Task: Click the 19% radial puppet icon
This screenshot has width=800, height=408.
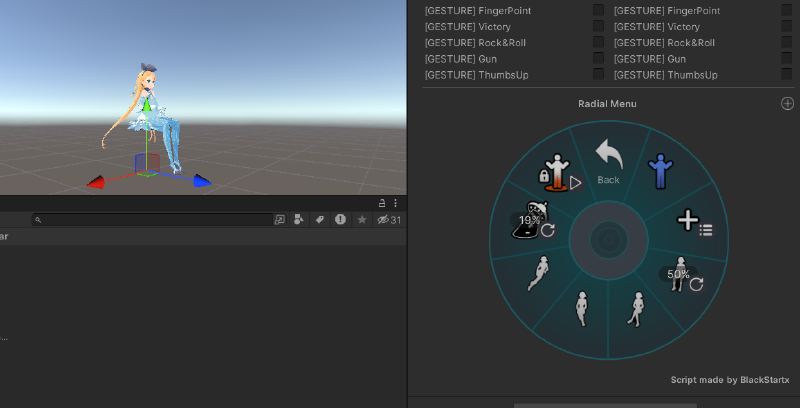Action: click(x=533, y=224)
